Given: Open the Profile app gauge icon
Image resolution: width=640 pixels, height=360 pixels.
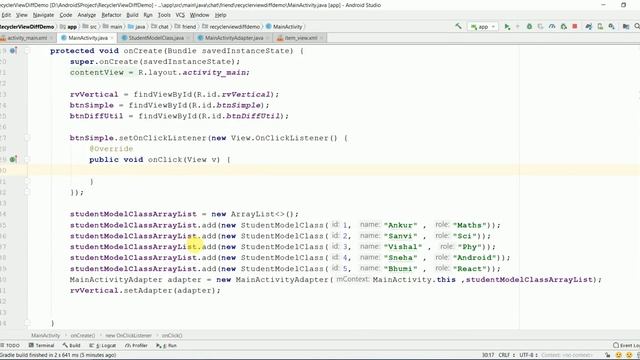Looking at the screenshot, I should coord(552,27).
